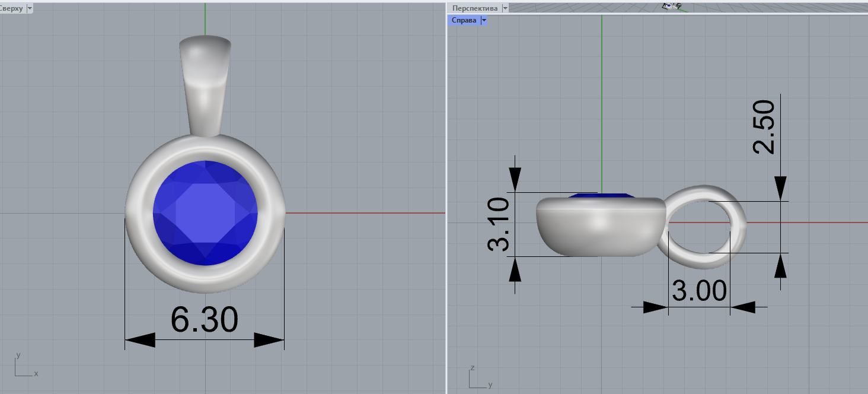Select the right arrowhead of 6.30 dimension
This screenshot has height=394, width=868.
[x=269, y=340]
